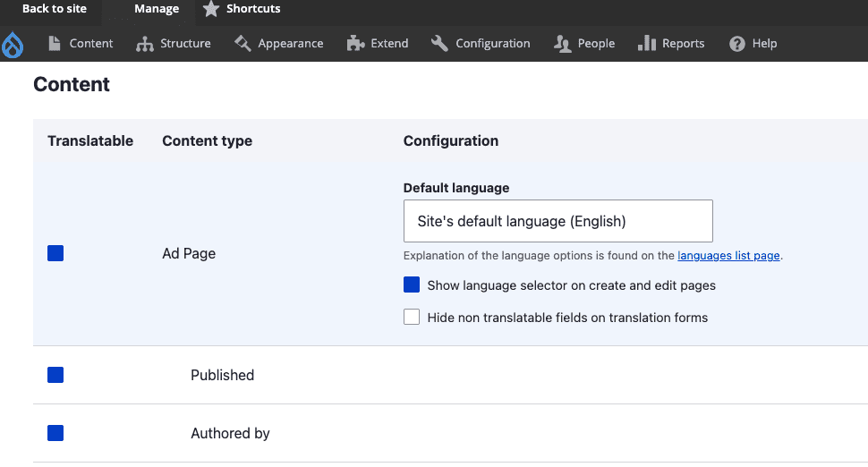868x467 pixels.
Task: Follow the languages list page link
Action: tap(728, 256)
